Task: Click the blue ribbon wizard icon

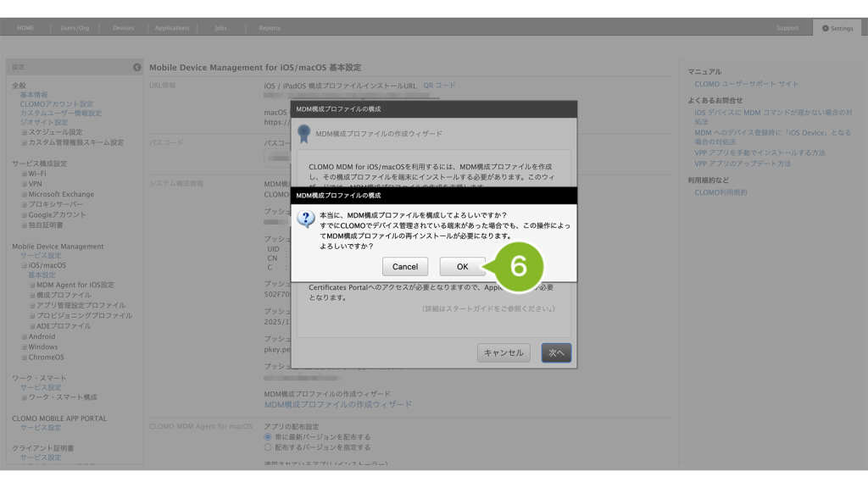Action: 304,133
